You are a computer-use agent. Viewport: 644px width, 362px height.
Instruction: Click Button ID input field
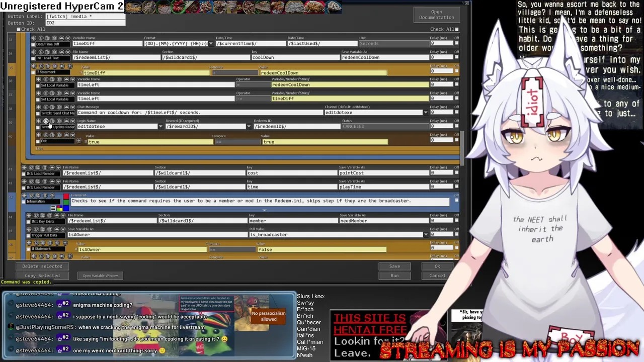tap(85, 23)
